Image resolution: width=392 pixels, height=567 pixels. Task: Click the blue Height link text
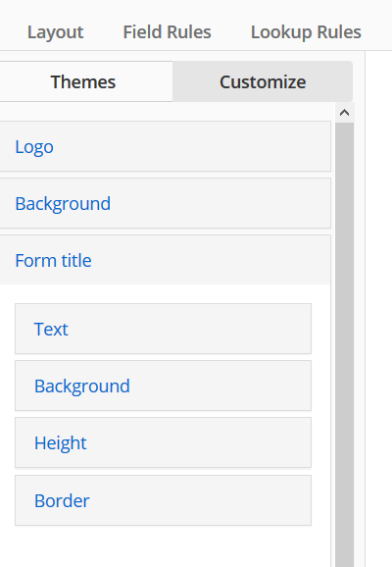click(61, 443)
